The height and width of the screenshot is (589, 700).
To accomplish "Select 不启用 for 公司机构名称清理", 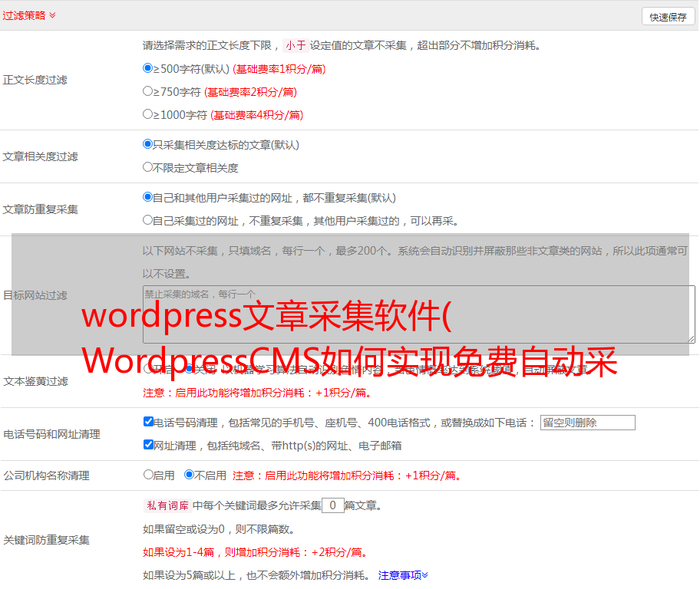I will [190, 474].
